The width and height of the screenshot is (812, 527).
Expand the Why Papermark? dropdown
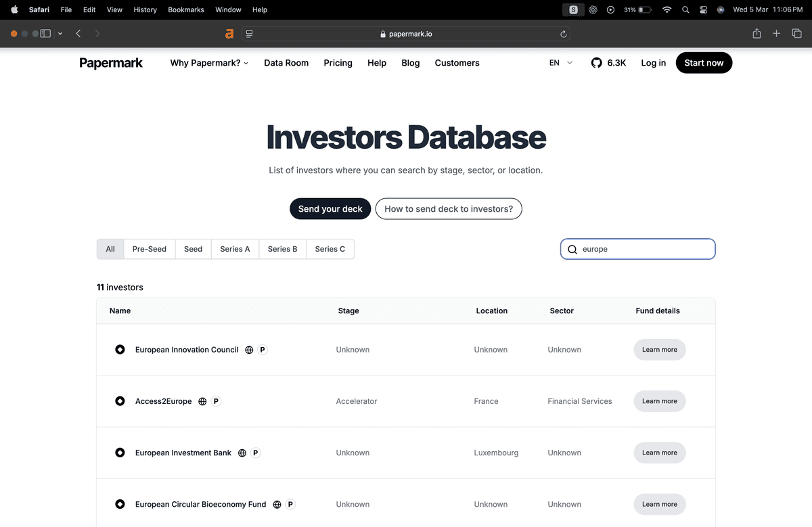point(209,63)
